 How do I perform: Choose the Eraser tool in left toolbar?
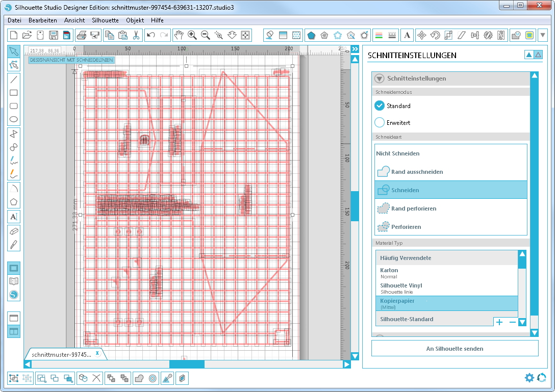pos(14,231)
